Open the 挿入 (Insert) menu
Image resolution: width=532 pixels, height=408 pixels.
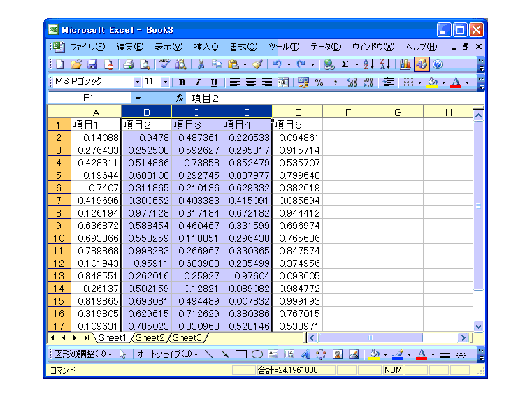click(206, 47)
